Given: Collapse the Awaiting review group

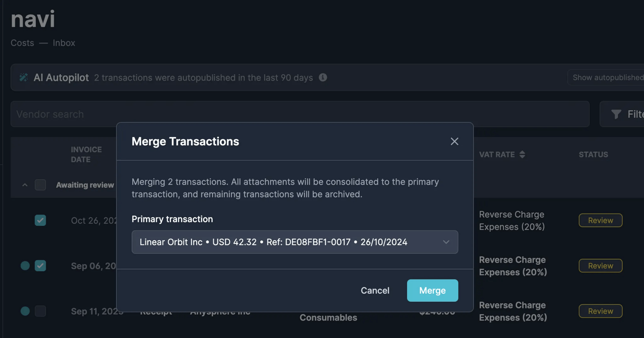Looking at the screenshot, I should [x=25, y=185].
